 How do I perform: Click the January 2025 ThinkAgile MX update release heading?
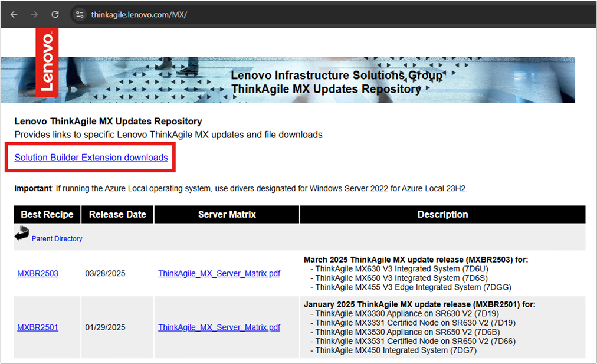pos(419,304)
